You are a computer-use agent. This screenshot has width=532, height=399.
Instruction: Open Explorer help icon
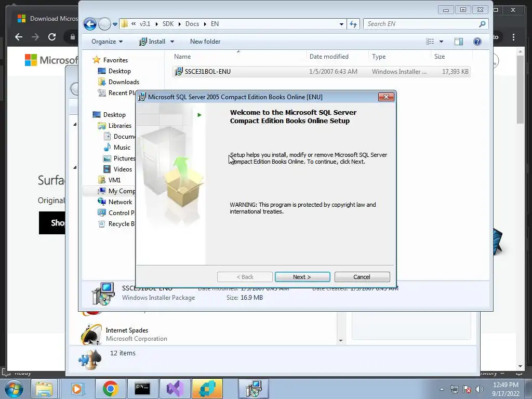coord(477,42)
